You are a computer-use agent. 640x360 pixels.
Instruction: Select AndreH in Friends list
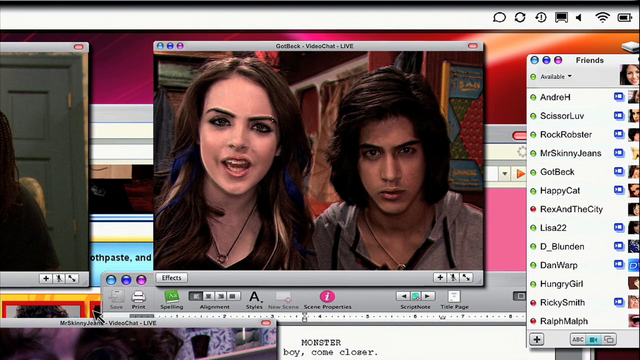pos(555,97)
